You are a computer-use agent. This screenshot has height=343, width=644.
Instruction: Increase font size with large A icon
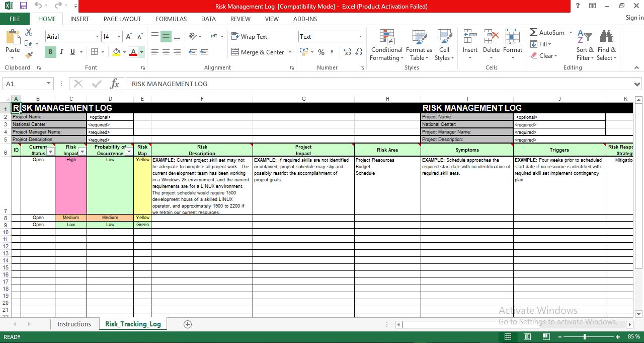(129, 37)
